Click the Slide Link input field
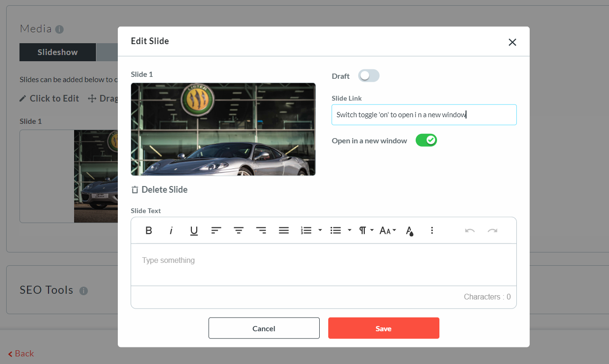The image size is (609, 364). click(x=424, y=115)
